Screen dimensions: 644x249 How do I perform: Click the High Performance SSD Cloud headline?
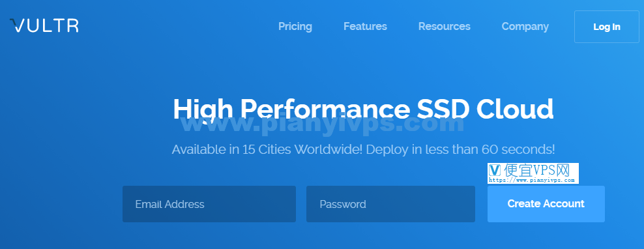tap(363, 109)
